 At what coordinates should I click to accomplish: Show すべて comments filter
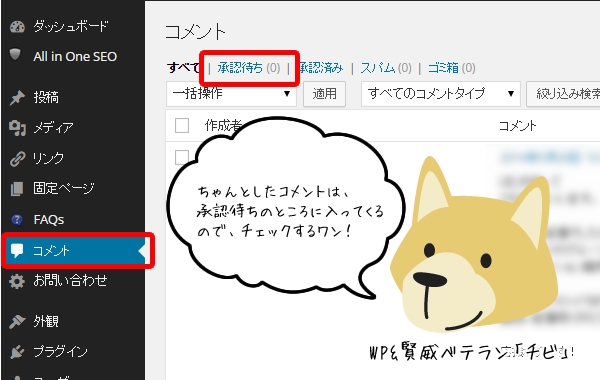[x=183, y=68]
